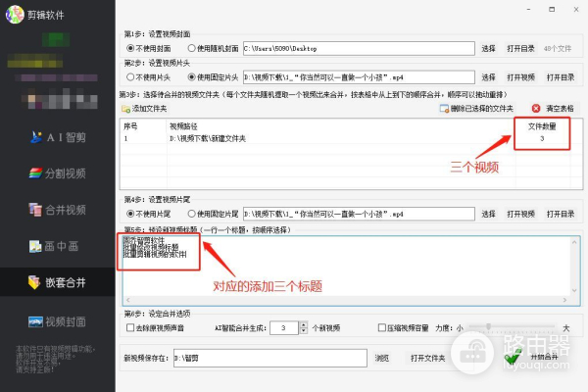Click the 文件数量 column header
The width and height of the screenshot is (588, 392).
coord(542,126)
